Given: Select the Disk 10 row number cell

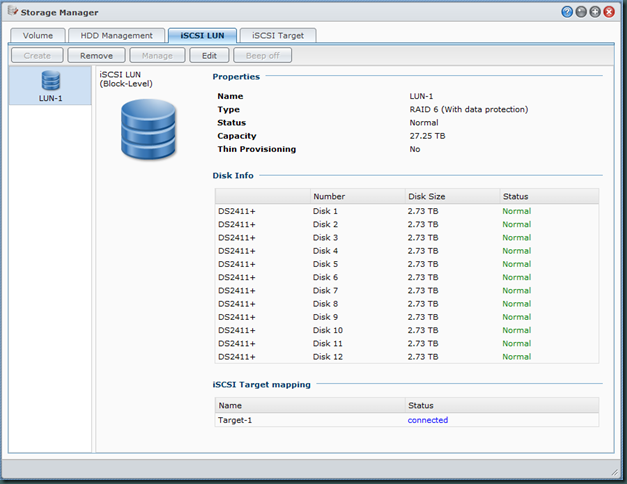Looking at the screenshot, I should pos(327,330).
